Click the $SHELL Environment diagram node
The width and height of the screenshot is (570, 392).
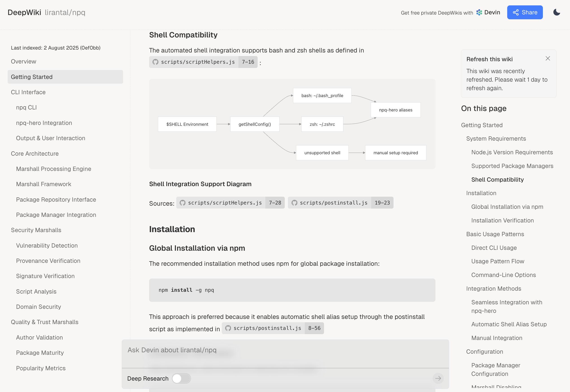[x=187, y=124]
